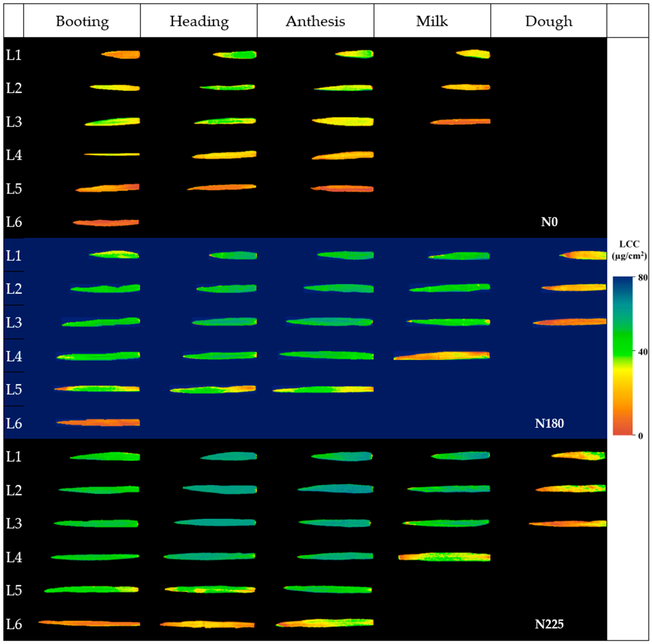Viewport: 652px width, 644px height.
Task: Click the LCC (µg/cm²) legend title
Action: [629, 250]
